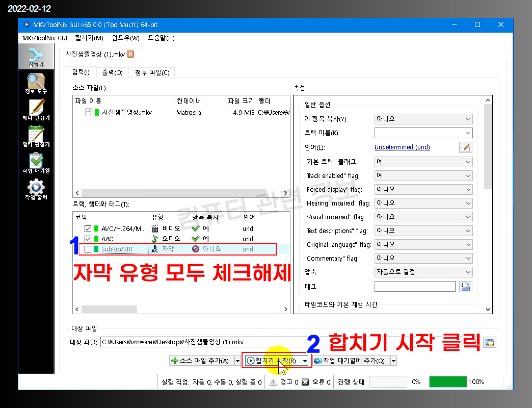Expand the arrow next to 소스 파일 추가
532x408 pixels.
(x=237, y=361)
